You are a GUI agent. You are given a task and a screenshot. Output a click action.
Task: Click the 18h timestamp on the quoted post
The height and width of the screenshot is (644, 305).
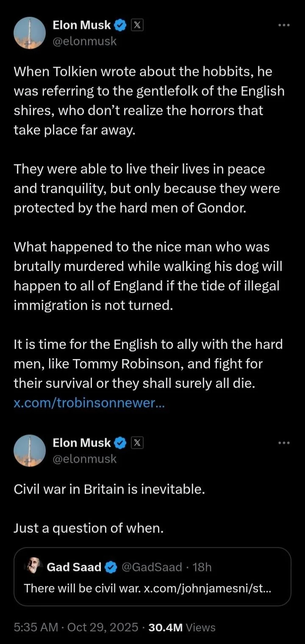[202, 567]
